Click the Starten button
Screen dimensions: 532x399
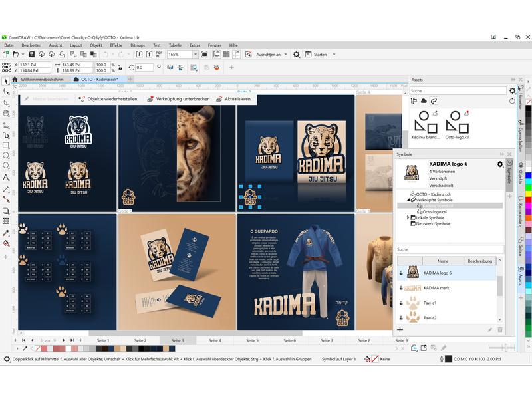tap(317, 55)
